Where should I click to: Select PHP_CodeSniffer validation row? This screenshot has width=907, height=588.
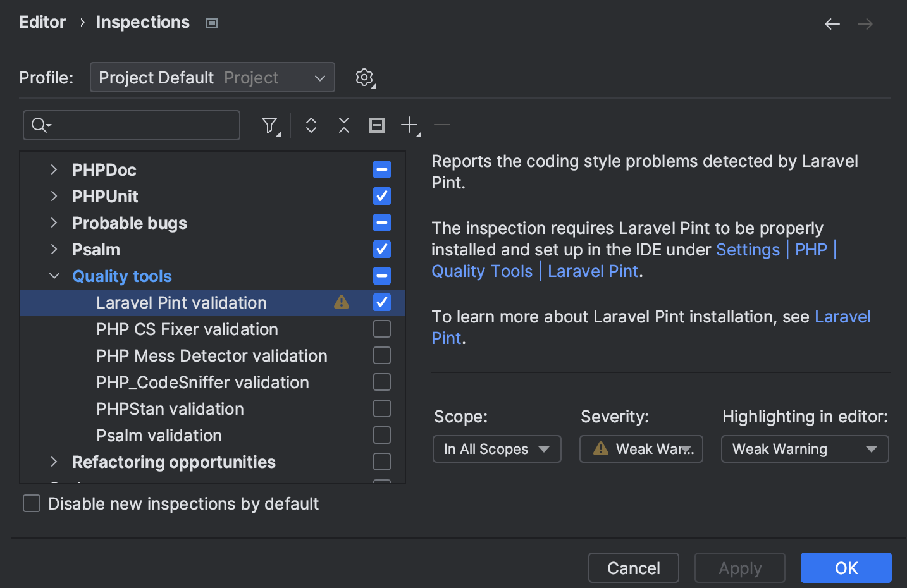[x=213, y=382]
